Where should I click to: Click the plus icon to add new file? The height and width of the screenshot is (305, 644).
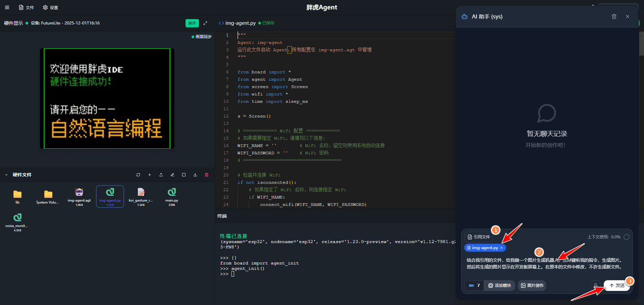coord(149,175)
